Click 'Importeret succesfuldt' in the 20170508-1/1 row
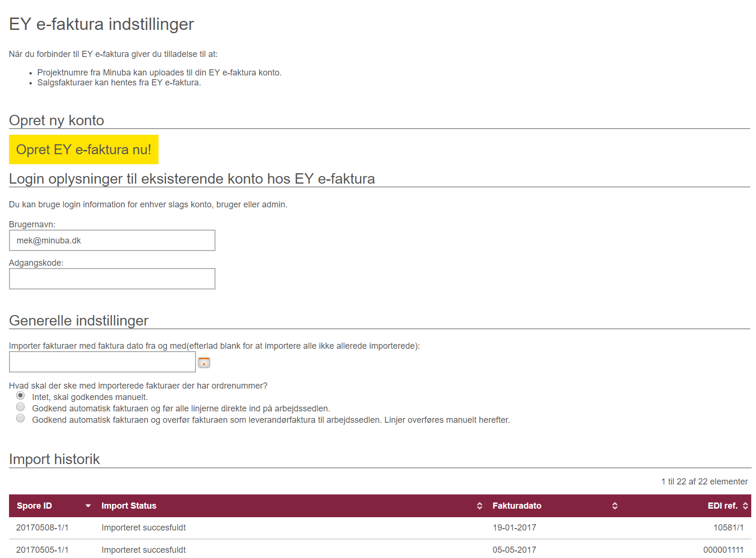The image size is (756, 558). [x=144, y=528]
